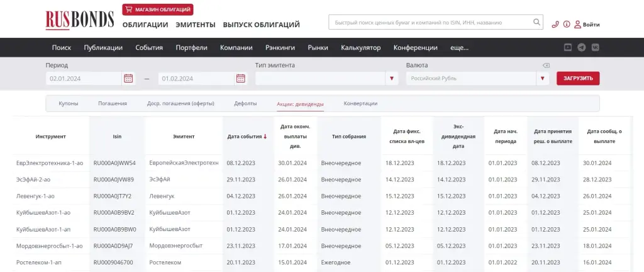Click the user profile icon

pos(577,25)
